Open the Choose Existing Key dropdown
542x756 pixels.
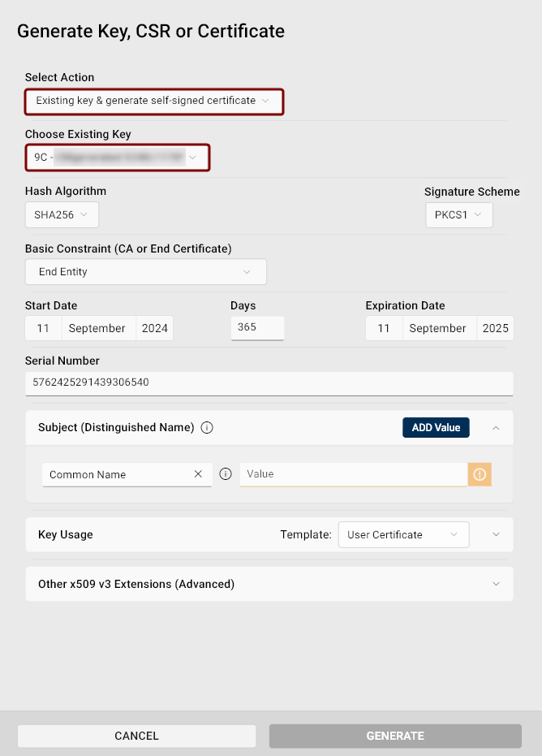click(x=118, y=158)
